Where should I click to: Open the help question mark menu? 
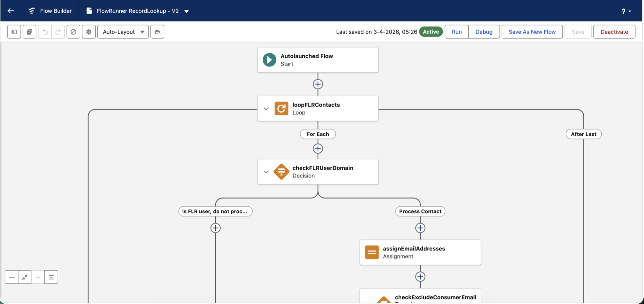pyautogui.click(x=626, y=11)
